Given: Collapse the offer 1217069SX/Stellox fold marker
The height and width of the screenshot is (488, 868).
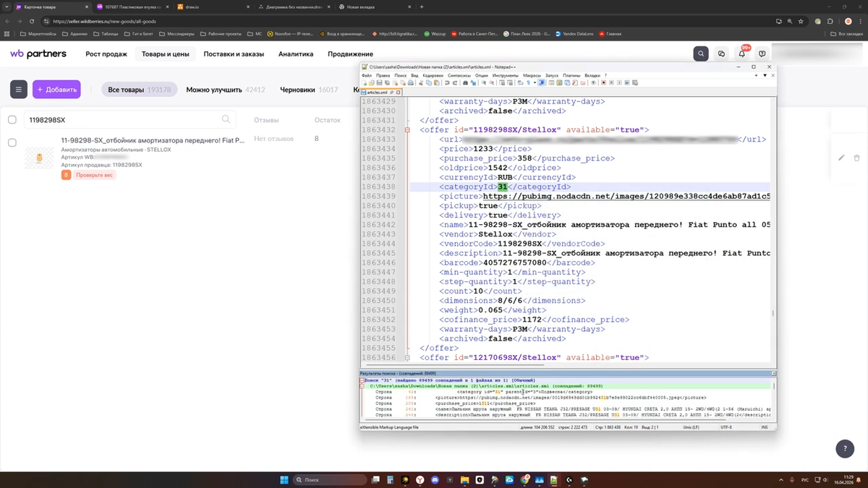Looking at the screenshot, I should click(x=407, y=358).
